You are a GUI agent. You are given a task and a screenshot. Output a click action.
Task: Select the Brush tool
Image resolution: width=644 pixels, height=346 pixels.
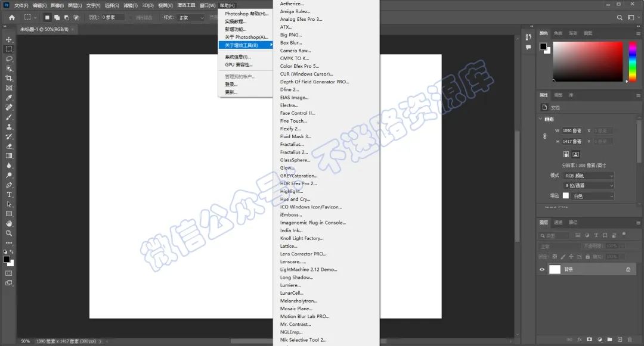(x=8, y=117)
